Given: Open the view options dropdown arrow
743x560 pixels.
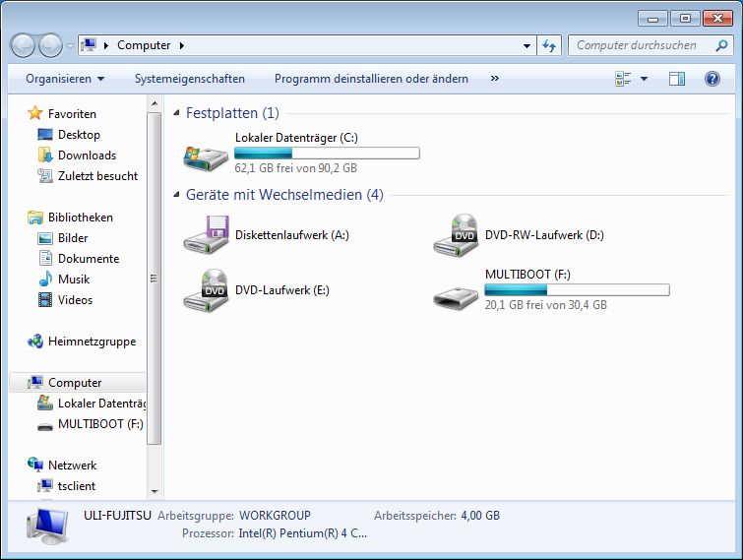Looking at the screenshot, I should point(645,79).
